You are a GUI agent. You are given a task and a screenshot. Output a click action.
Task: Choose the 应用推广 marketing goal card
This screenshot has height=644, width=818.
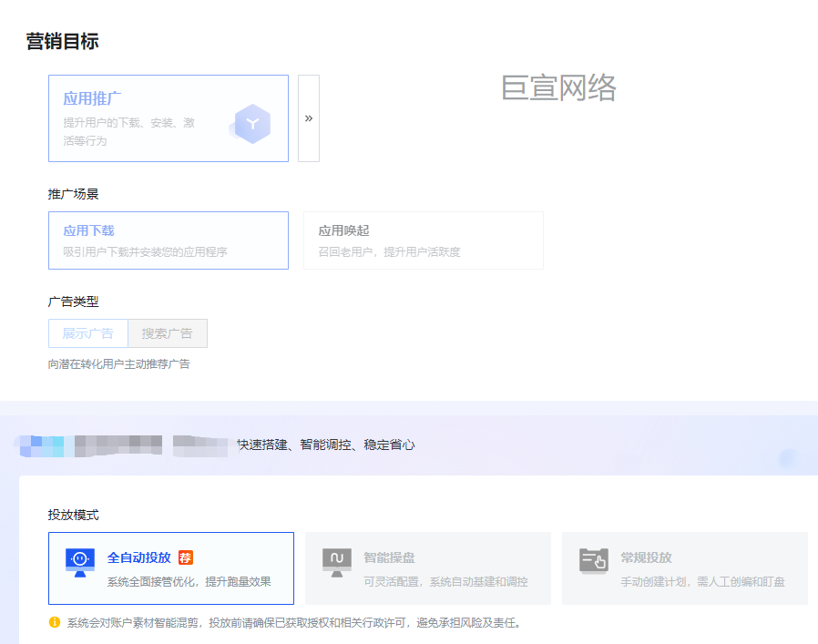pos(168,118)
